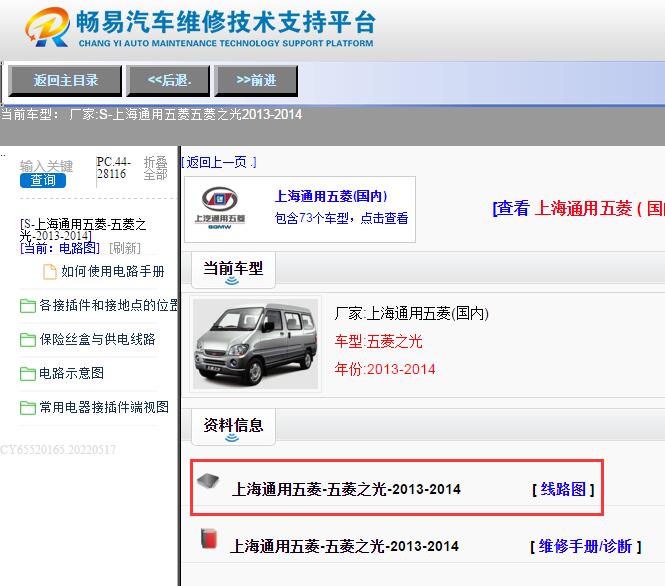665x586 pixels.
Task: Open the 如何使用电路手册 entry
Action: pyautogui.click(x=112, y=271)
